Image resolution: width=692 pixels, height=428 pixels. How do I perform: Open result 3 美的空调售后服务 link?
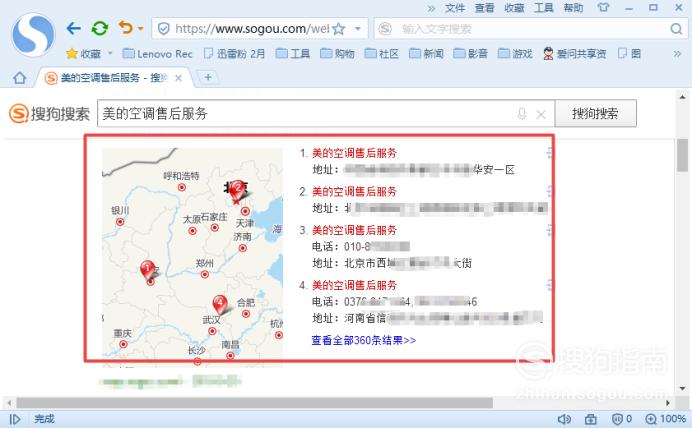354,230
